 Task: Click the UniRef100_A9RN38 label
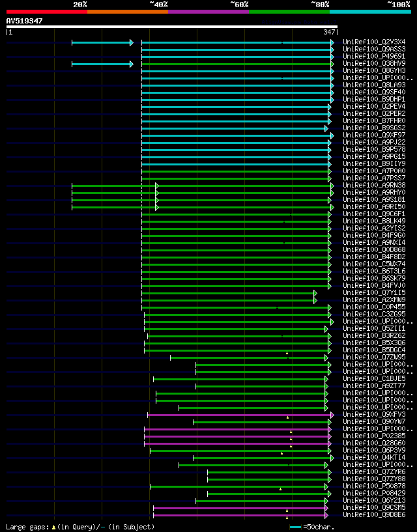tap(374, 185)
